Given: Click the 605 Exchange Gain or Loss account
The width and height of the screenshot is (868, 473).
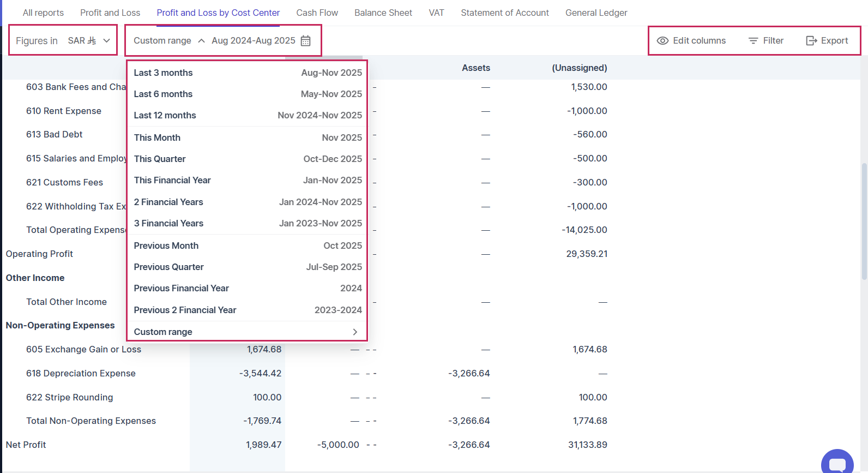Looking at the screenshot, I should (83, 349).
